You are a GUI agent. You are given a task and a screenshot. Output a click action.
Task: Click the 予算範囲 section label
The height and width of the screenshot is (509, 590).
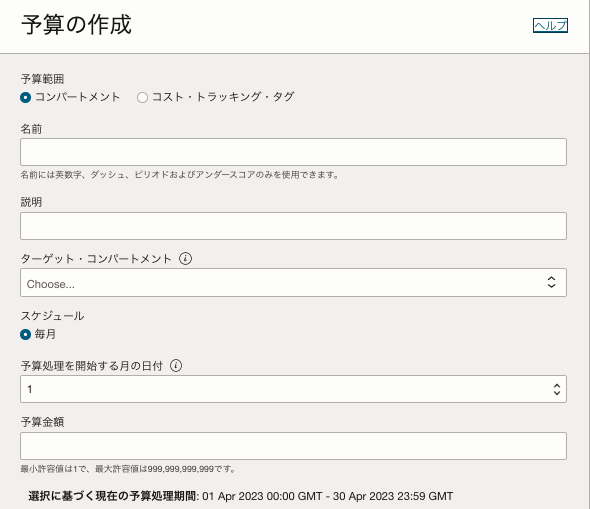pos(42,79)
